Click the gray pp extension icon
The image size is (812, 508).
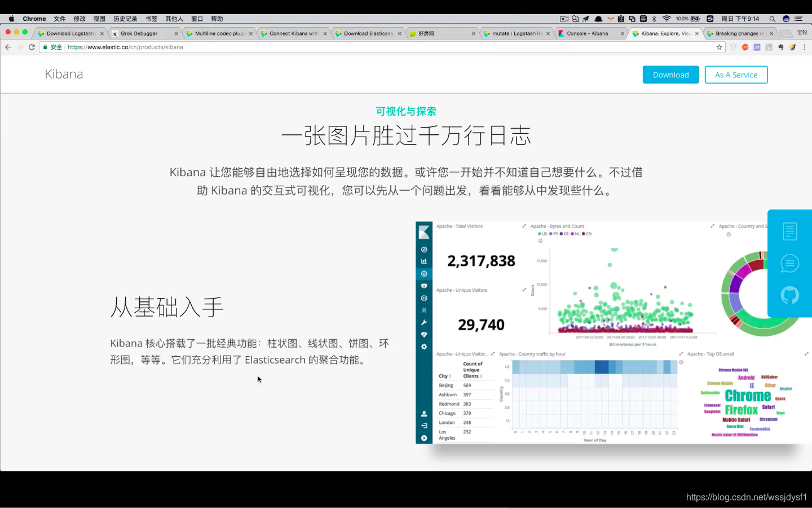[x=769, y=47]
